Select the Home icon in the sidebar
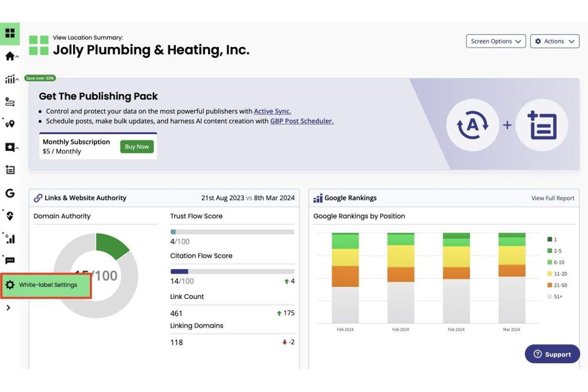Screen dimensions: 588x392 (10, 56)
